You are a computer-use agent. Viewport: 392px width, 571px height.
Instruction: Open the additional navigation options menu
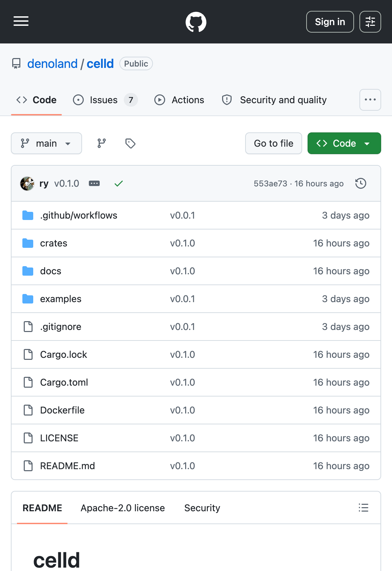[x=370, y=100]
